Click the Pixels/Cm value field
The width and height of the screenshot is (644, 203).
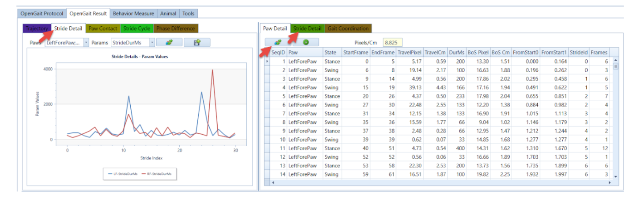[393, 43]
